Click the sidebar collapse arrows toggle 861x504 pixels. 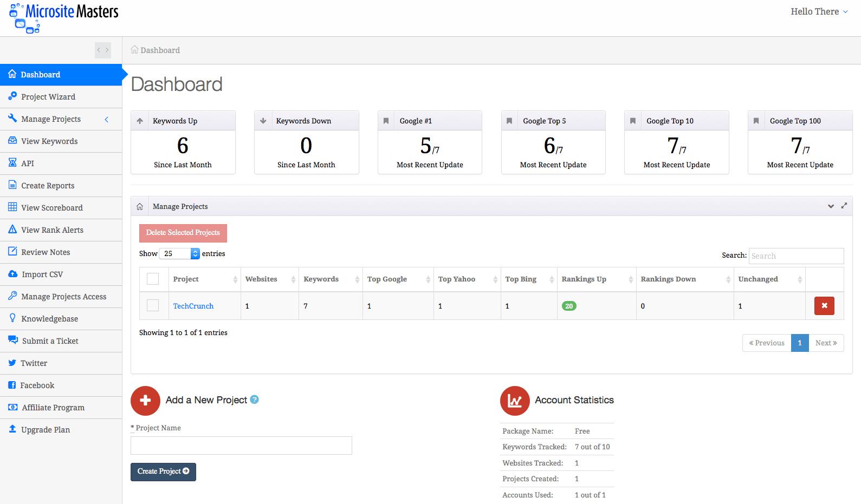pyautogui.click(x=103, y=50)
